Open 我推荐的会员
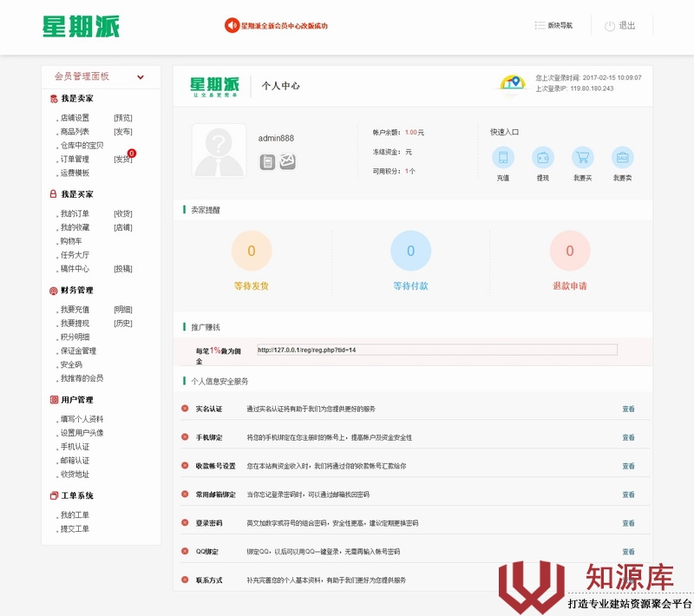The width and height of the screenshot is (694, 616). (x=82, y=378)
